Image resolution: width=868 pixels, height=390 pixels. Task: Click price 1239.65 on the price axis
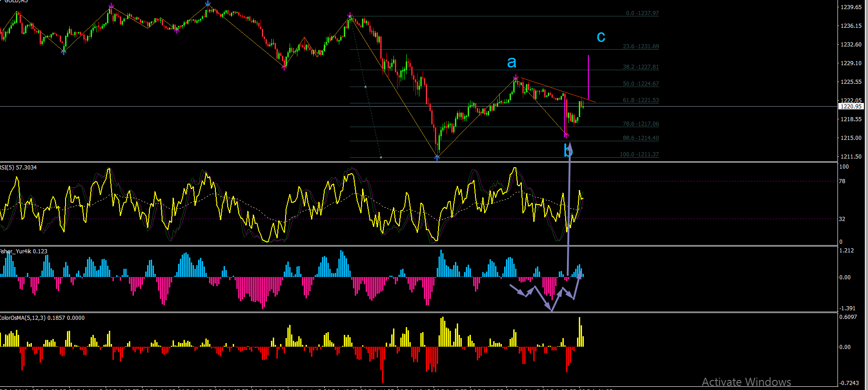(851, 7)
